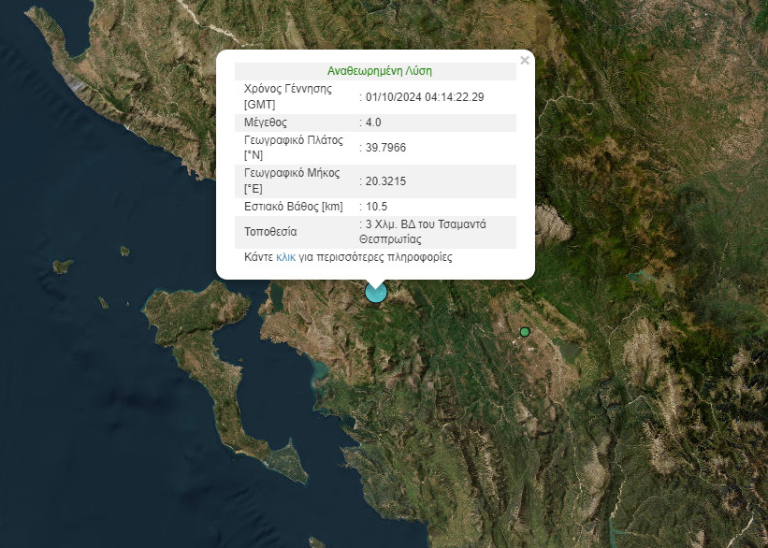
Task: Click the 'Γεωγραφικό Πλάτος [°N]' label
Action: pos(293,147)
